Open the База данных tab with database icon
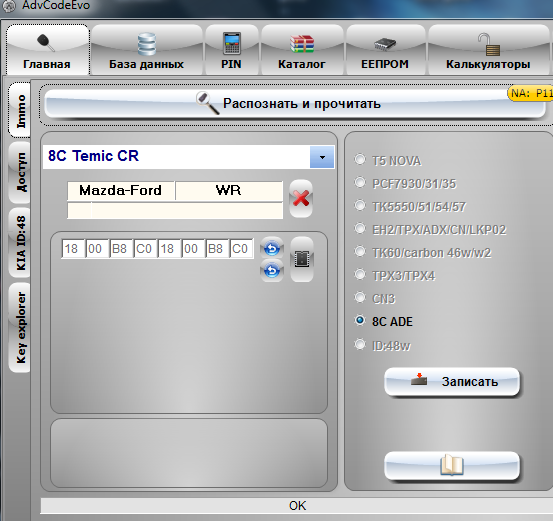Image resolution: width=553 pixels, height=521 pixels. (146, 50)
